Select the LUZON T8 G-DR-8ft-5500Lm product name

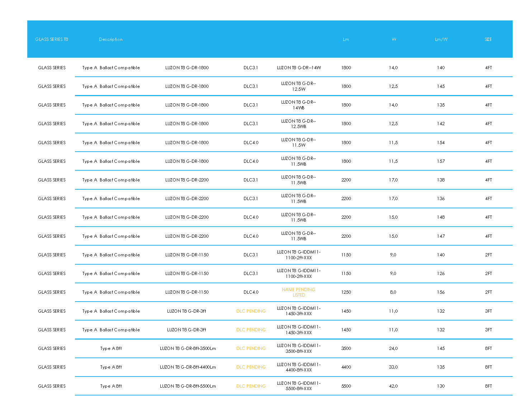pyautogui.click(x=188, y=386)
